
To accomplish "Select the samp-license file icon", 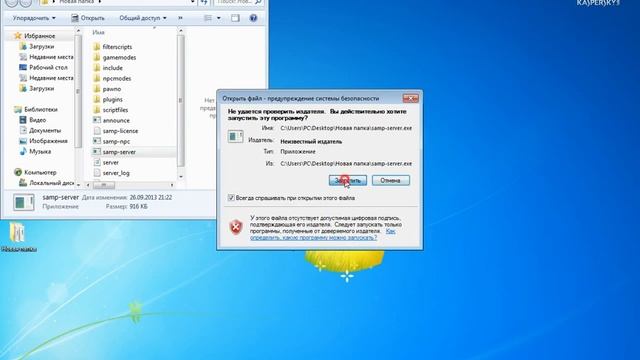I will 96,131.
